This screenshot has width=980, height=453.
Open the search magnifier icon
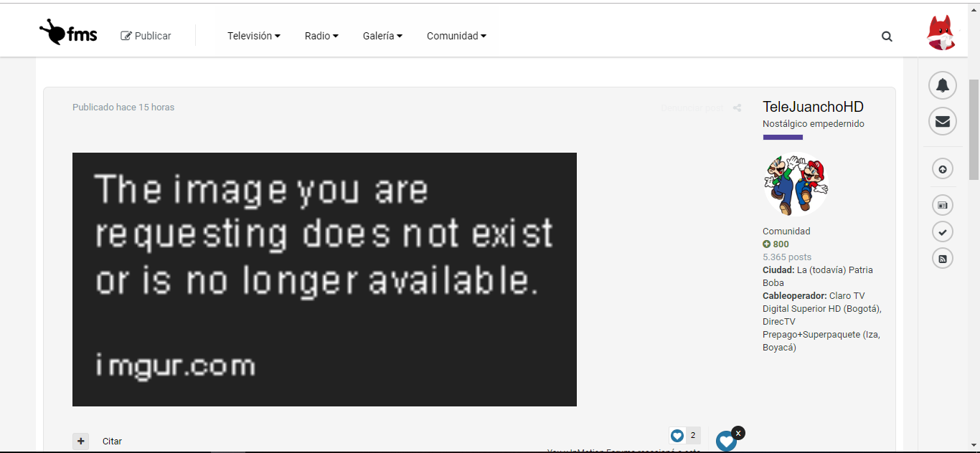coord(887,37)
